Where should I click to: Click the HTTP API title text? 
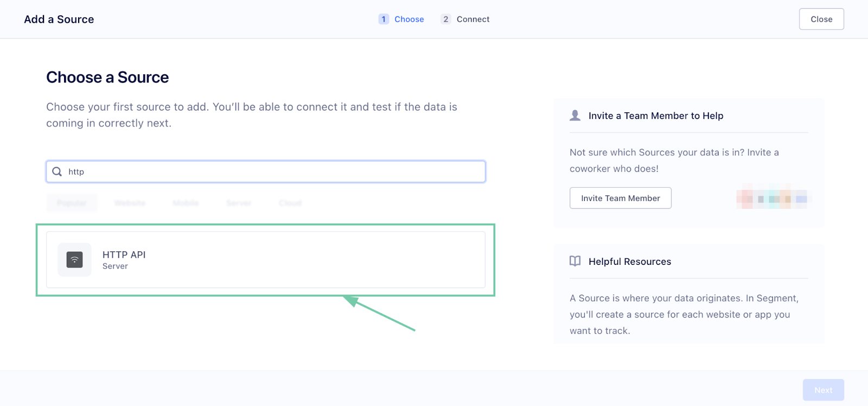click(x=124, y=255)
